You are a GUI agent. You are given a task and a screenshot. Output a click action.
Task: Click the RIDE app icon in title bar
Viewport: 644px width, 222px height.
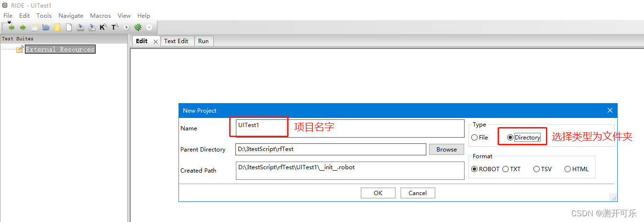(5, 5)
